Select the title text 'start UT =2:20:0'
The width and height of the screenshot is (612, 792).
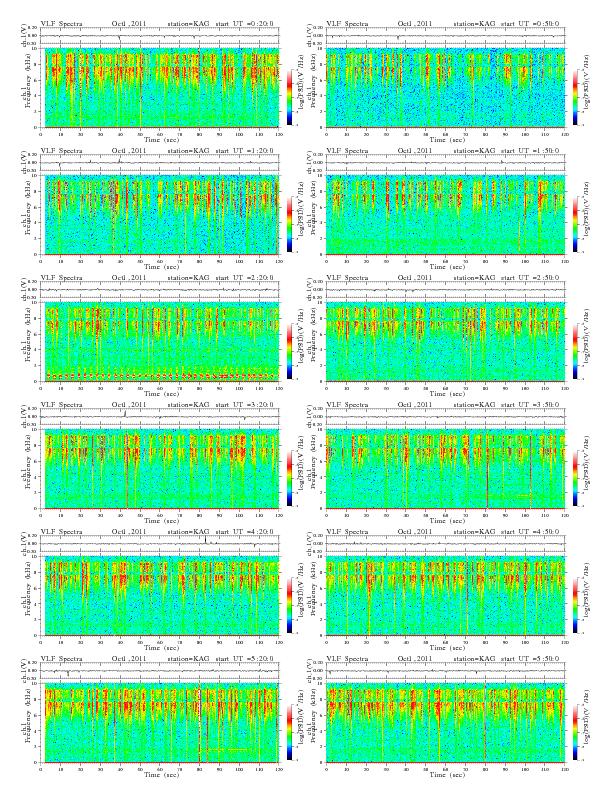(x=244, y=277)
